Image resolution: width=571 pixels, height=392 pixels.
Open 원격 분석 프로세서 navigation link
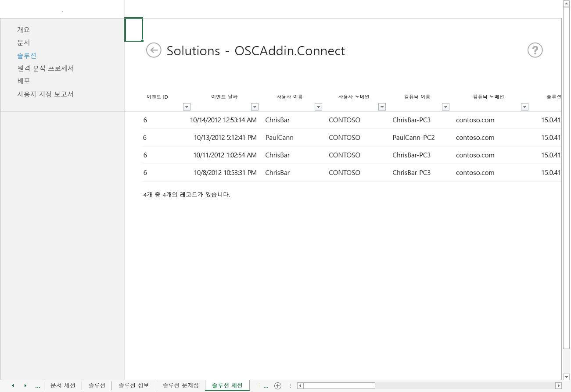tap(46, 68)
